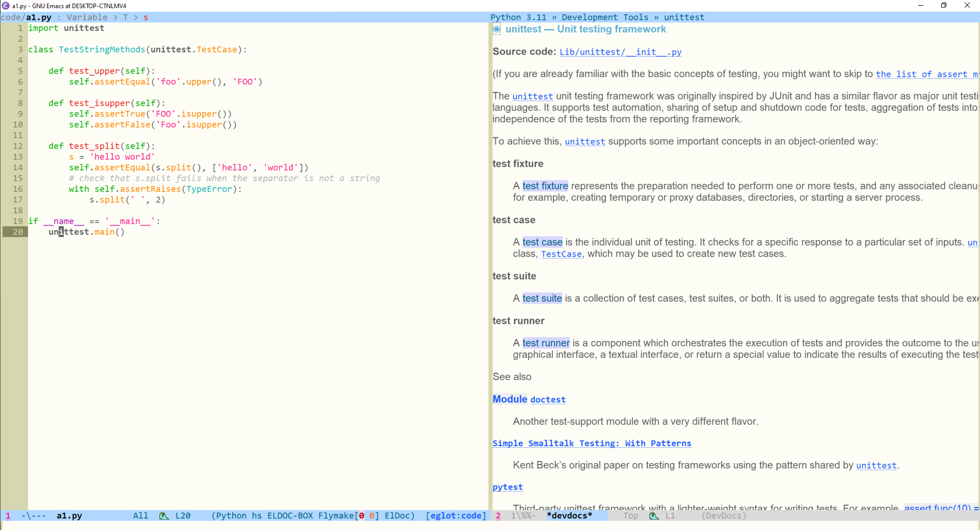This screenshot has height=530, width=980.
Task: Click the bullseye entry icon before the unittest heading
Action: 496,30
